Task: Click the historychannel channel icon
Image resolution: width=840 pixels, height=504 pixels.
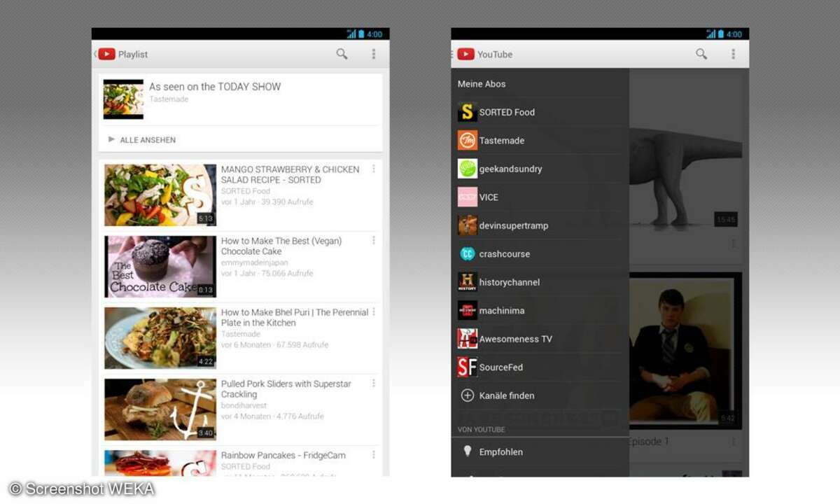Action: click(x=468, y=282)
